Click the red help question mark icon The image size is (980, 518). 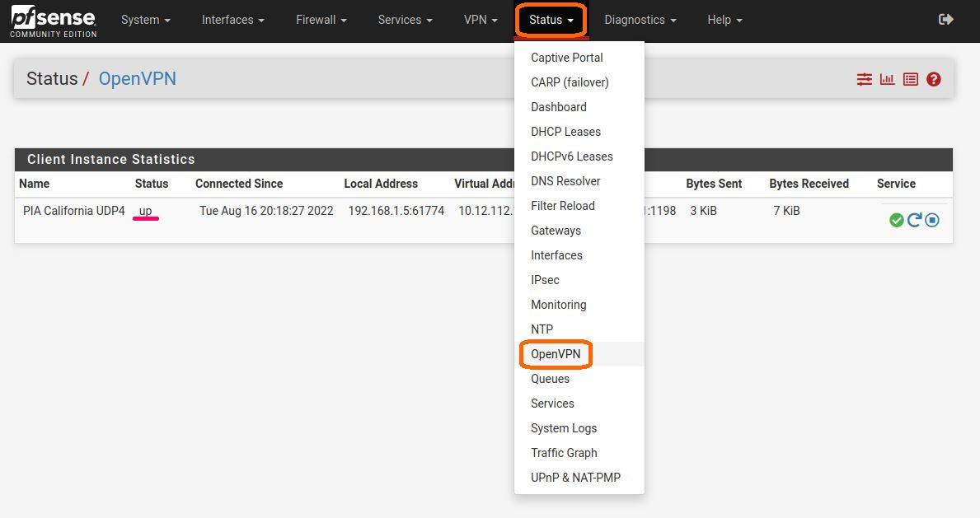pyautogui.click(x=933, y=79)
